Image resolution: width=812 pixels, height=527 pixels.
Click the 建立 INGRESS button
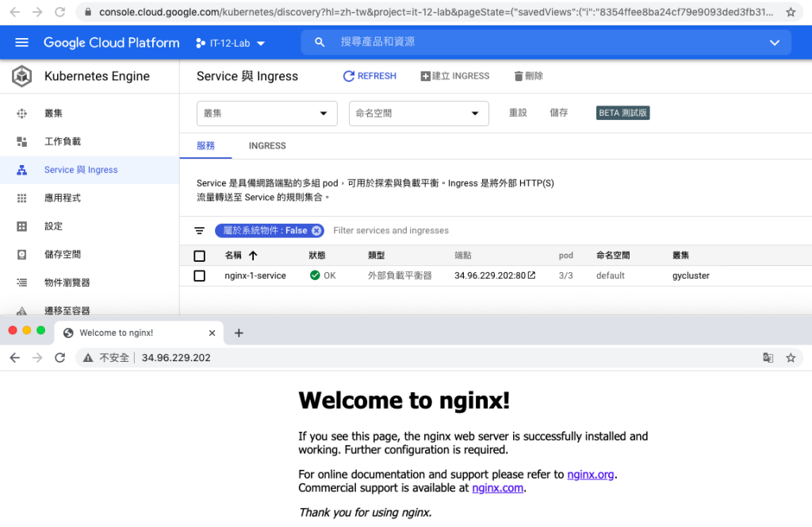[454, 76]
